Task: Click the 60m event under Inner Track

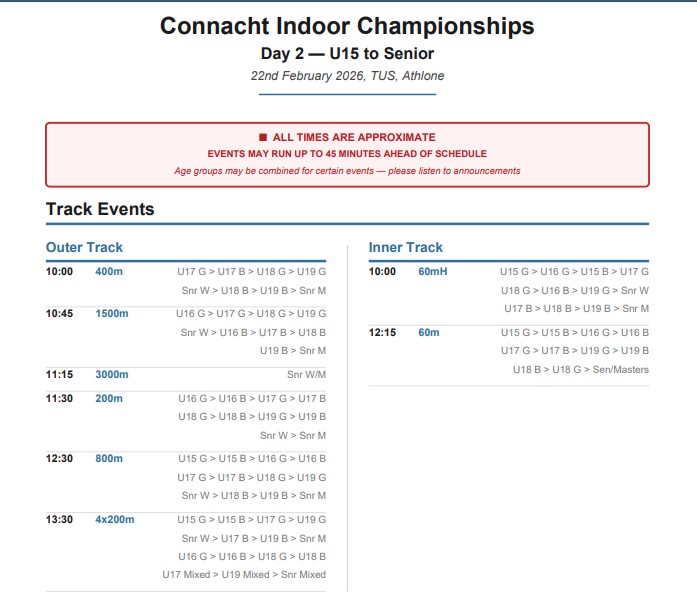Action: coord(428,332)
